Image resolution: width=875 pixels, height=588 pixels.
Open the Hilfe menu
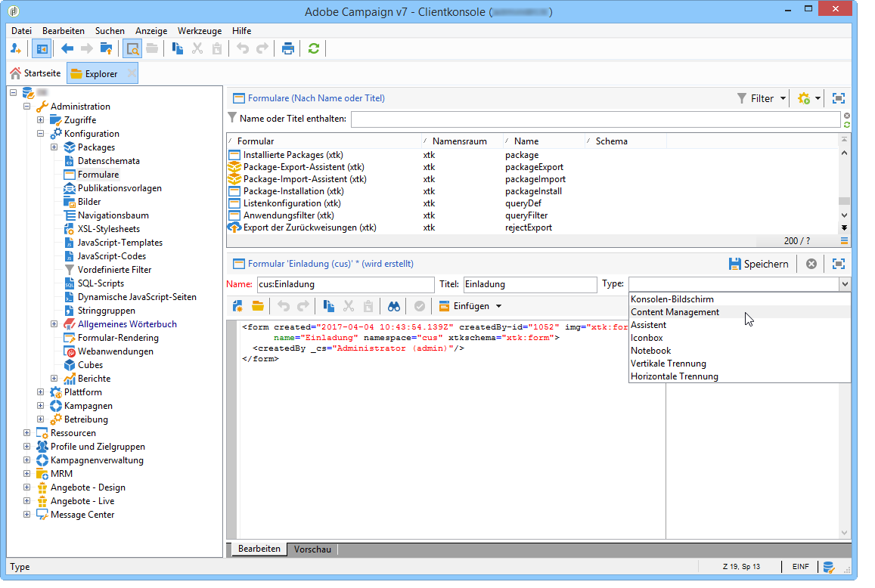tap(242, 31)
